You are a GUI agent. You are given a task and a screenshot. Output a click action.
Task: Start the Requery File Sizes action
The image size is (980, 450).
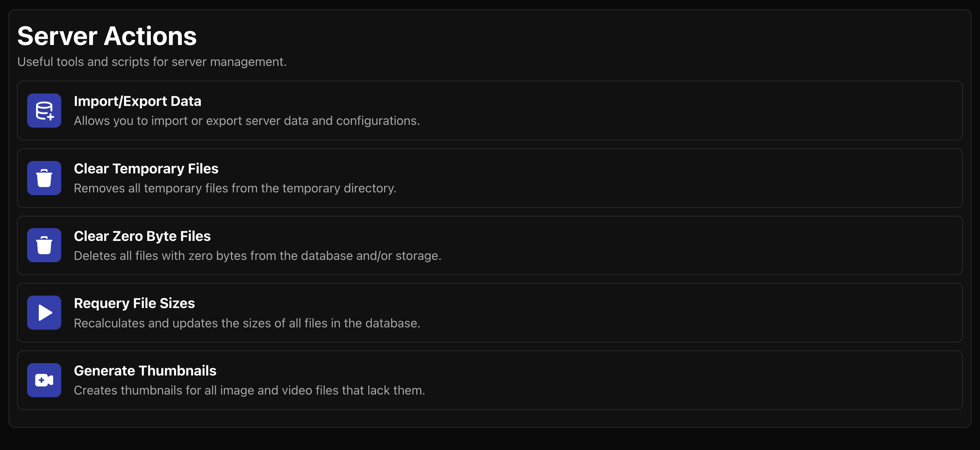click(x=490, y=313)
